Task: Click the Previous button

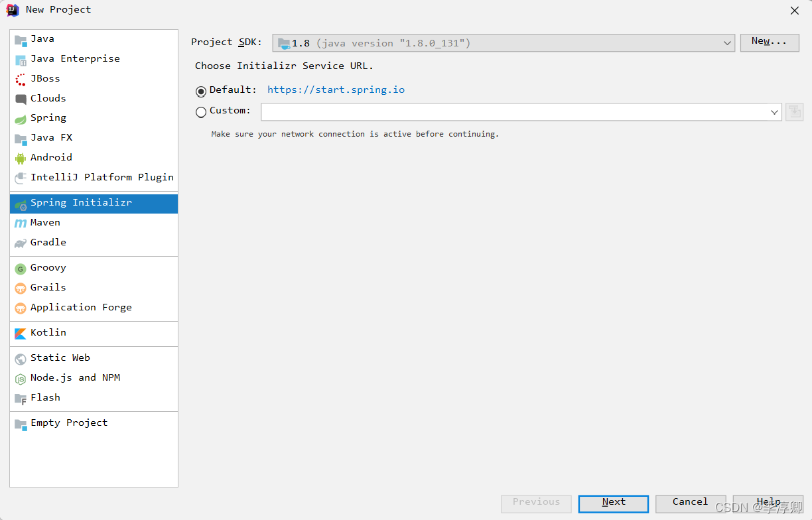Action: click(536, 503)
